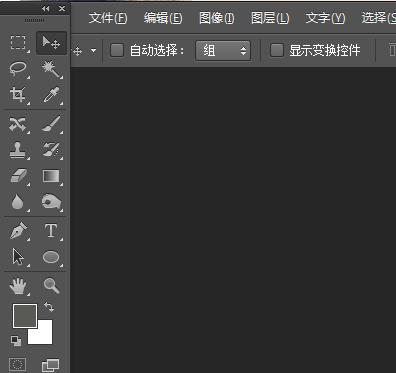Toggle Quick Mask mode icon
Viewport: 396px width, 373px height.
(18, 365)
